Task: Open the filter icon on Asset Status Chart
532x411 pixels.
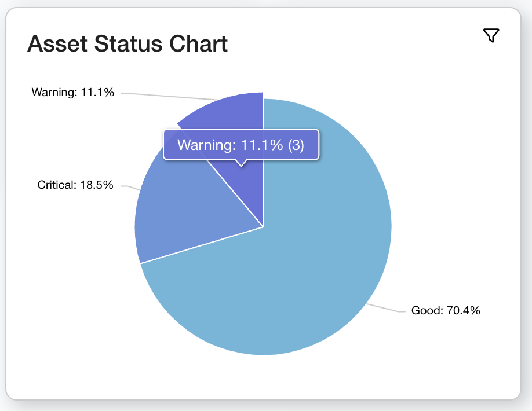Action: click(x=491, y=35)
